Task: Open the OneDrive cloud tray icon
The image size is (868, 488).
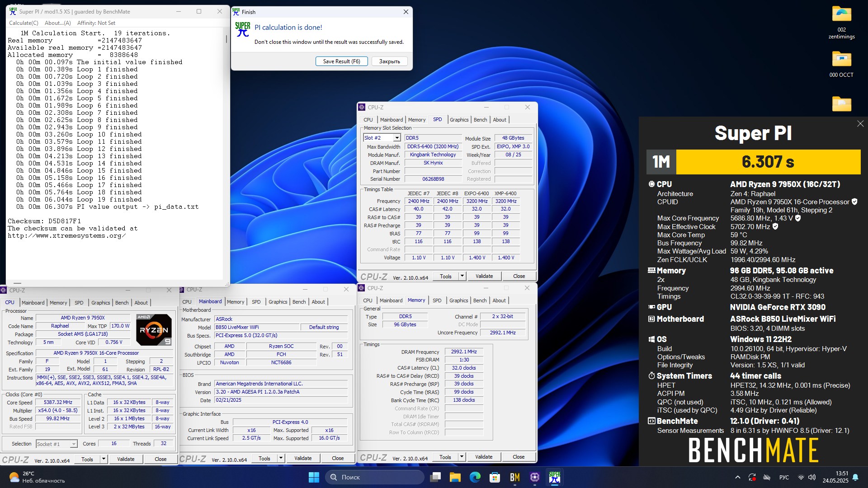Action: 767,477
